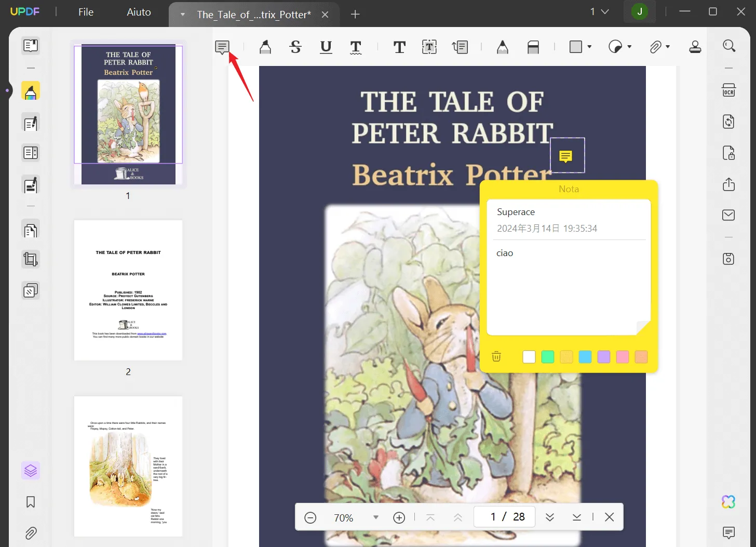This screenshot has width=756, height=547.
Task: Switch to Comment mode in left sidebar
Action: pos(31,91)
